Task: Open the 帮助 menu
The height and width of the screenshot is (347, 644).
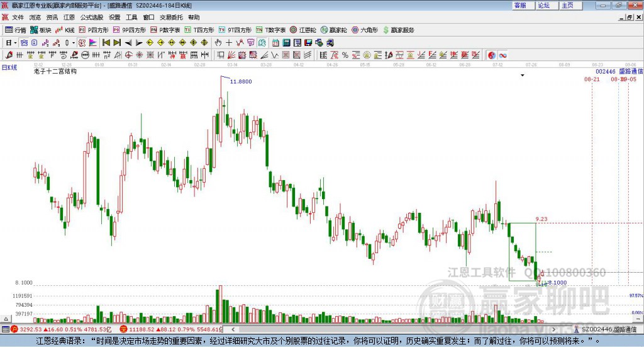Action: pos(194,17)
